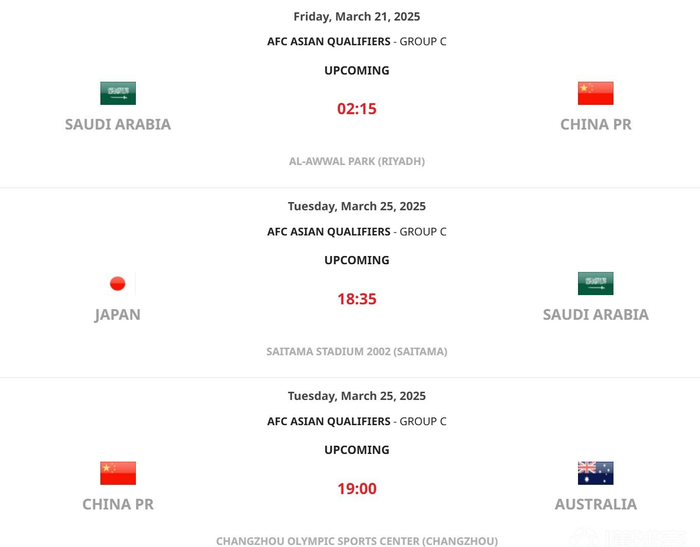Open the Japan team name link

(x=118, y=314)
